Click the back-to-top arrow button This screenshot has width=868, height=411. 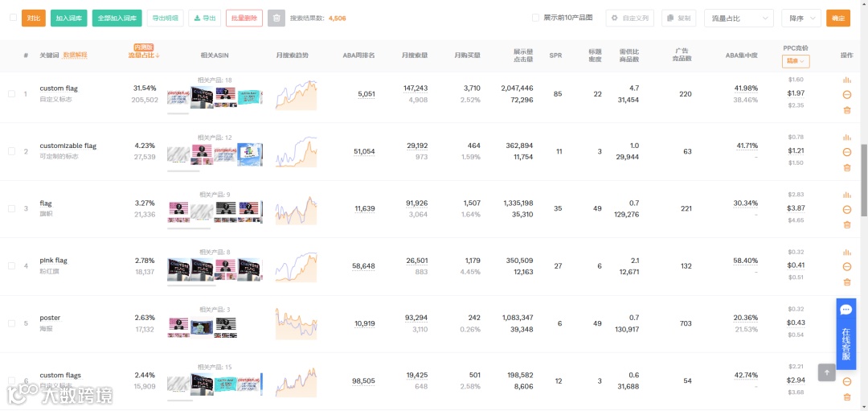click(x=827, y=372)
